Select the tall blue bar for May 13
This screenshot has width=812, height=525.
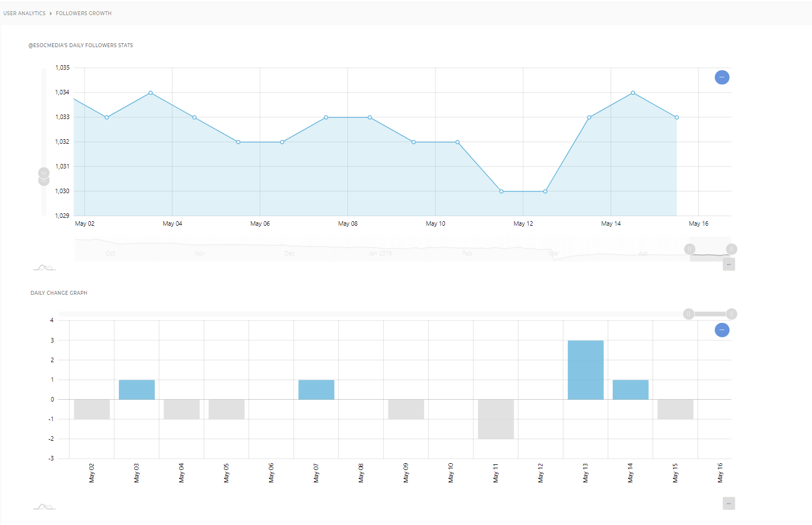[x=585, y=369]
